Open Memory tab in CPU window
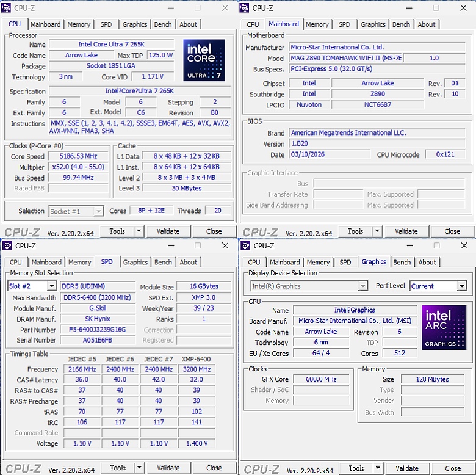 [79, 24]
